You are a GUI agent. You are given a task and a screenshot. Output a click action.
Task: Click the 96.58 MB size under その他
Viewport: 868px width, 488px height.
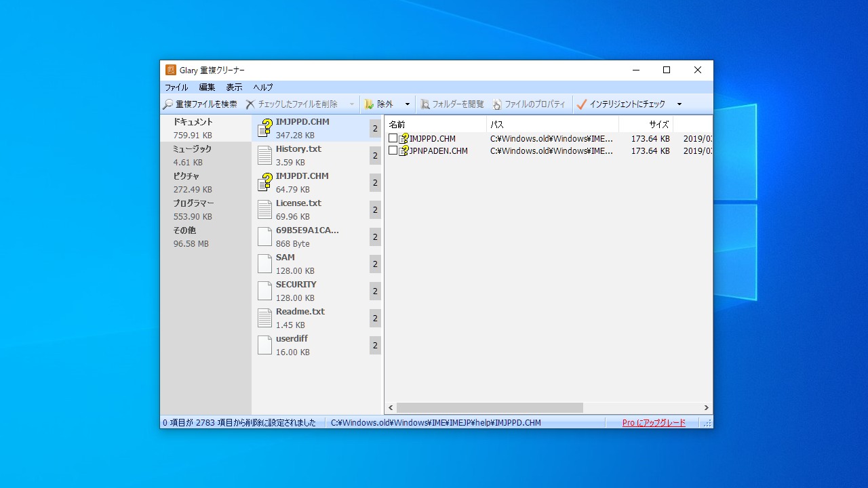coord(191,244)
